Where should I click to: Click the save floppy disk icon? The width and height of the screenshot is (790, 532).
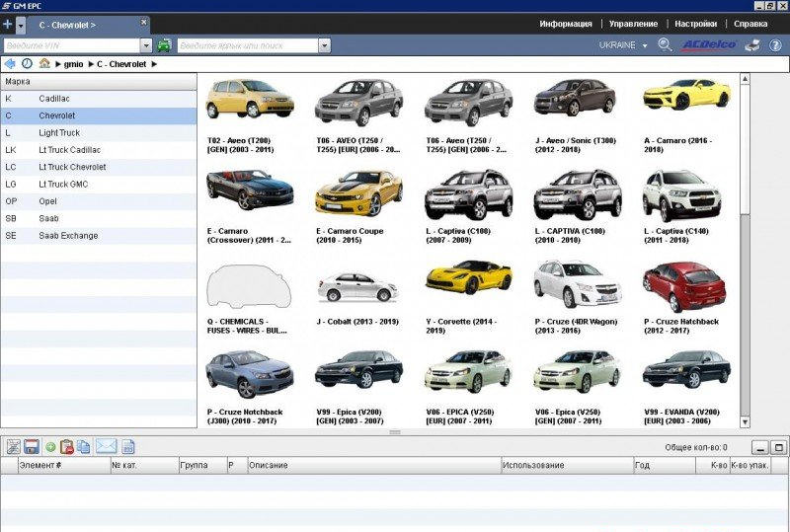click(x=31, y=447)
